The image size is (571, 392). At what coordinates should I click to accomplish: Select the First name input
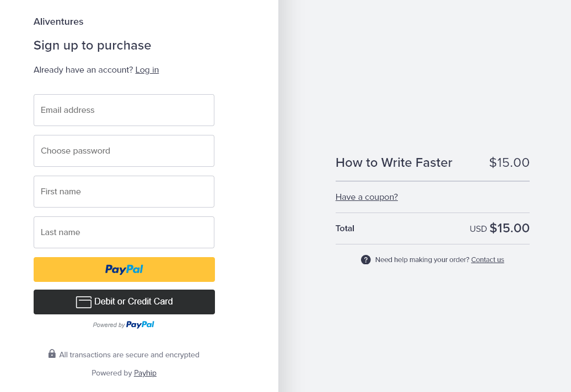pyautogui.click(x=124, y=192)
